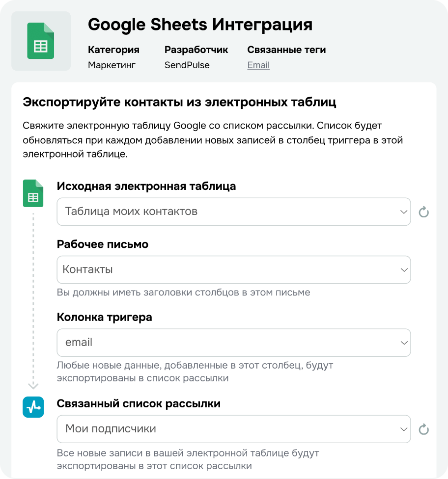Click the large Google Sheets logo thumbnail
The width and height of the screenshot is (448, 479).
tap(41, 41)
